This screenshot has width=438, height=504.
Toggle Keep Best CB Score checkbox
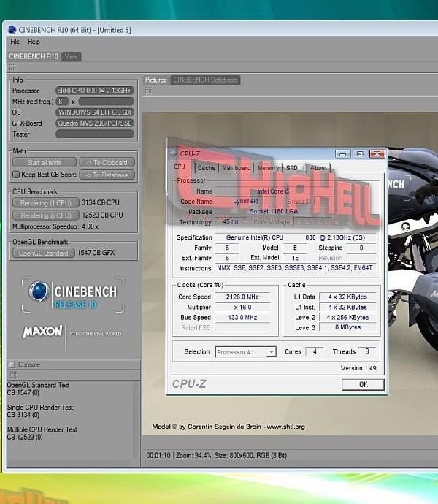point(16,175)
